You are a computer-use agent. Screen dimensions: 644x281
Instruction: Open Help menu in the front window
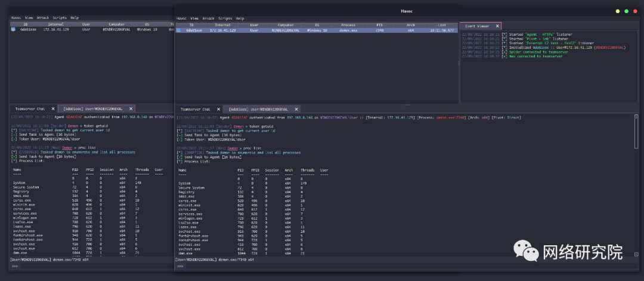[x=240, y=18]
